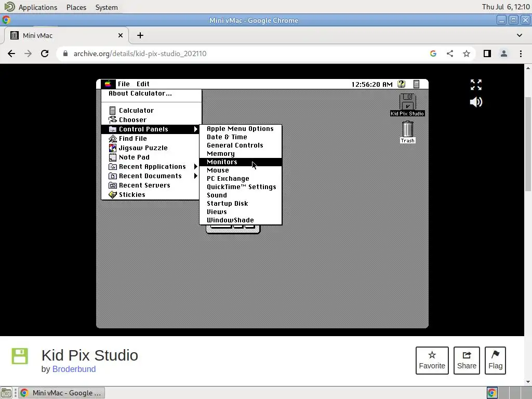Open Startup Disk control panel

point(241,204)
